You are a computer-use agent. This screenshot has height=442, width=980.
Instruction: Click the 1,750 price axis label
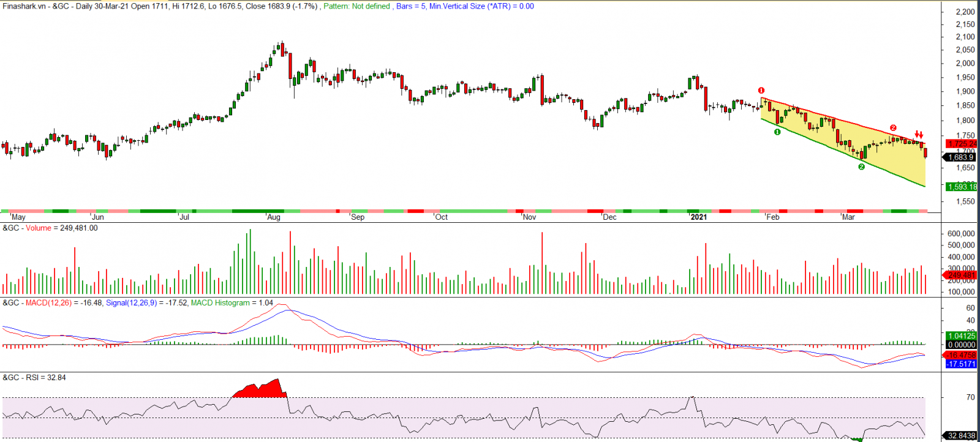[x=965, y=136]
